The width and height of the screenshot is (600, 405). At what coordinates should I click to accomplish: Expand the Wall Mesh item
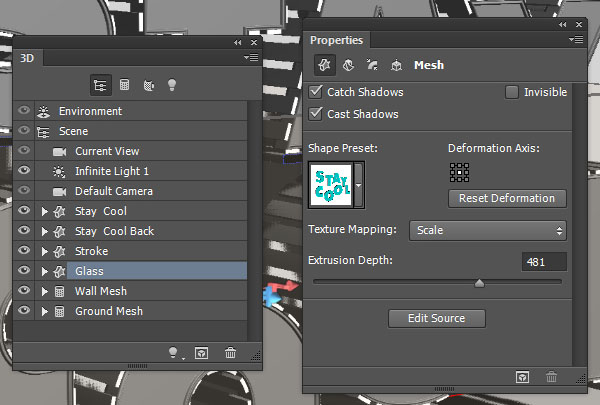[44, 292]
